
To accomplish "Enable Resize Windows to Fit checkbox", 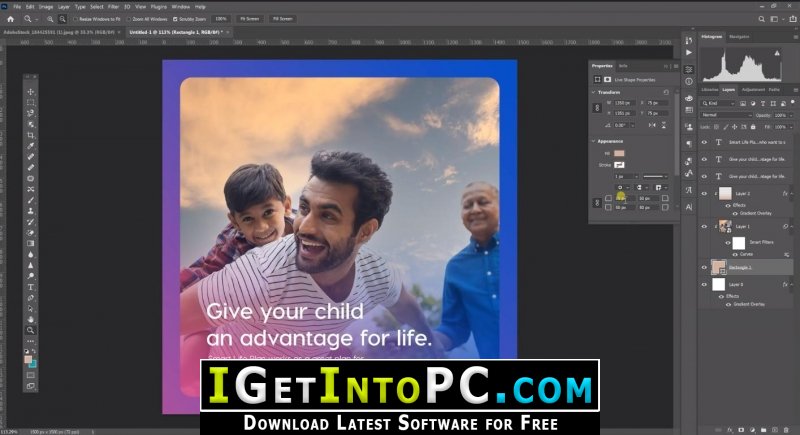I will click(x=76, y=19).
